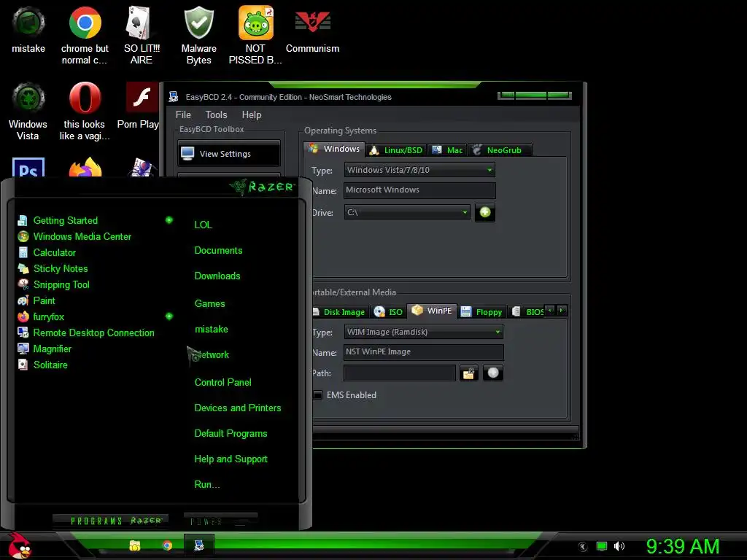747x560 pixels.
Task: Select the WinPE media tab
Action: click(432, 311)
